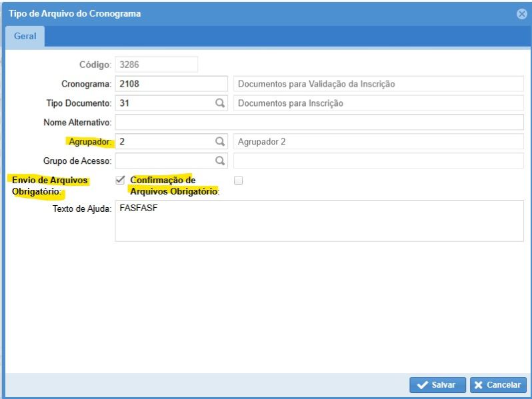
Task: Click the Grupo de Acesso search icon
Action: click(219, 161)
